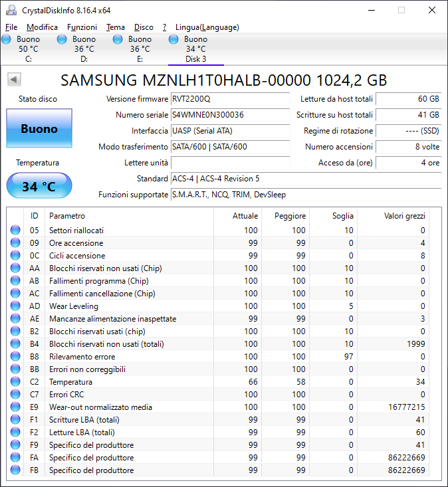Click Acceso da (ore) value 4 ore
The width and height of the screenshot is (448, 487).
click(409, 163)
